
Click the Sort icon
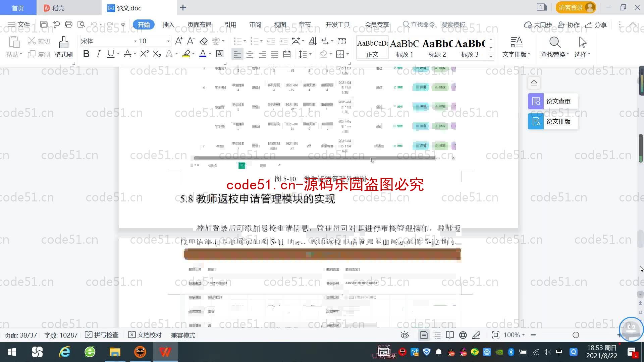pos(313,41)
